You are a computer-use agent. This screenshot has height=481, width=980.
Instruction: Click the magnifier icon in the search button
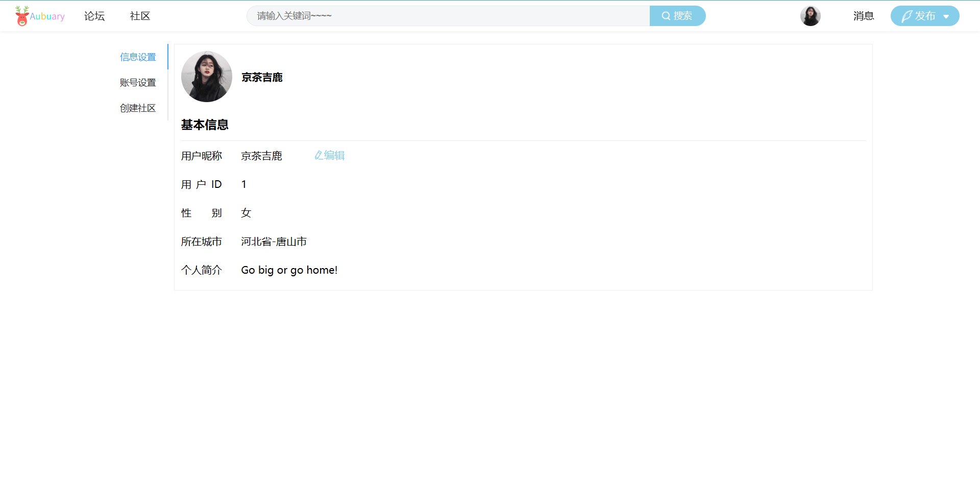(665, 15)
